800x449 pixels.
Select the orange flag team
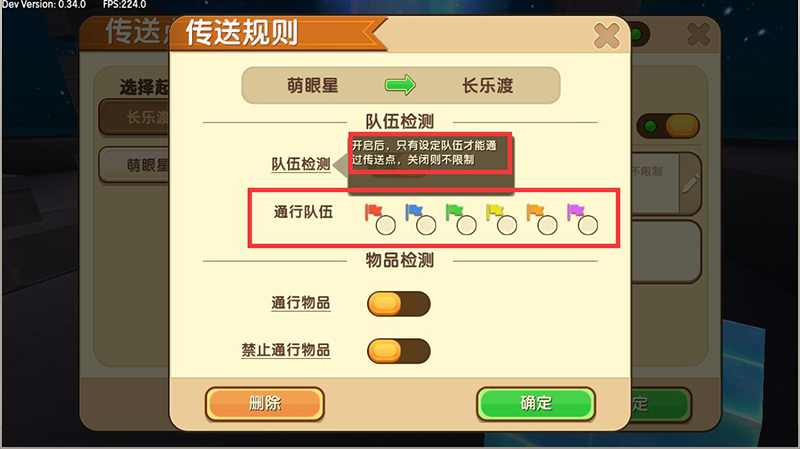(547, 225)
